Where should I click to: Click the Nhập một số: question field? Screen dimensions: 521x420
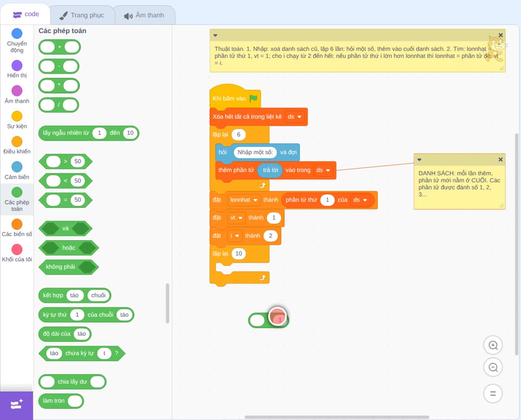255,152
